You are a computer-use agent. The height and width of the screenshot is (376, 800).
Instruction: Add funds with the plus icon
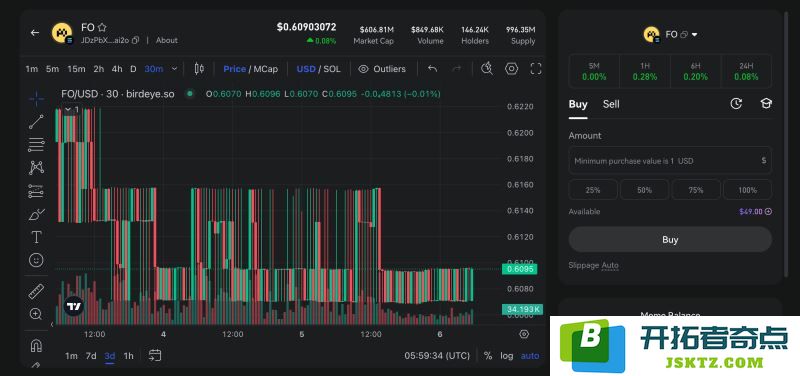pyautogui.click(x=768, y=212)
